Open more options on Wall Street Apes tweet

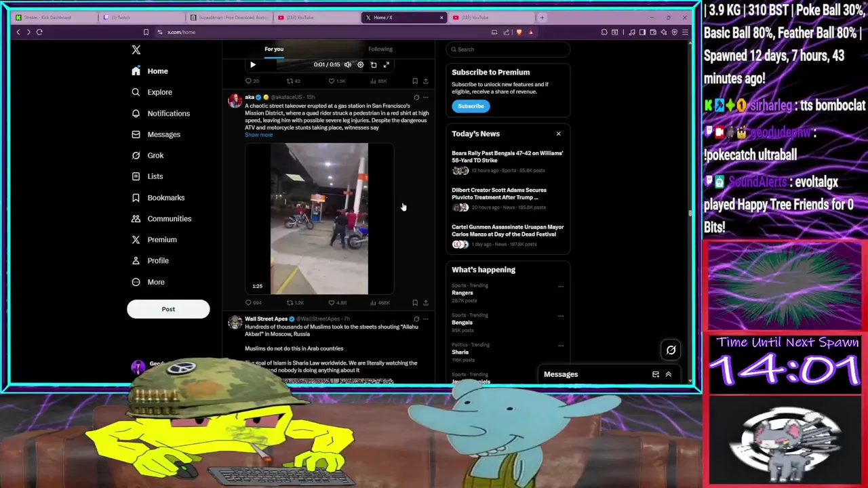pos(426,319)
